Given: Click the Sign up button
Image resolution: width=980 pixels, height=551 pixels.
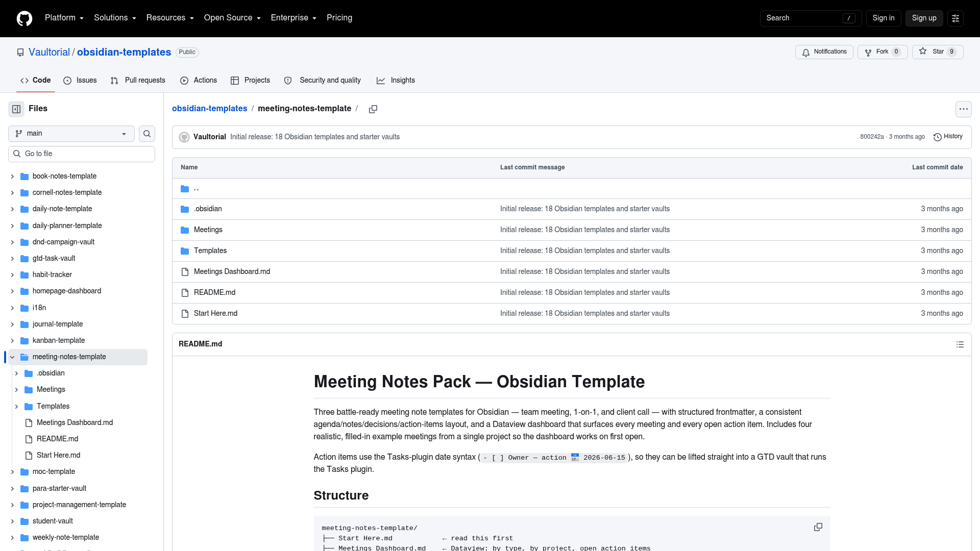Looking at the screenshot, I should [x=924, y=18].
